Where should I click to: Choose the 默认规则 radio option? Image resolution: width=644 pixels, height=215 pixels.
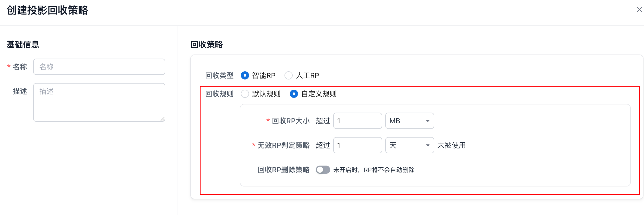click(245, 94)
